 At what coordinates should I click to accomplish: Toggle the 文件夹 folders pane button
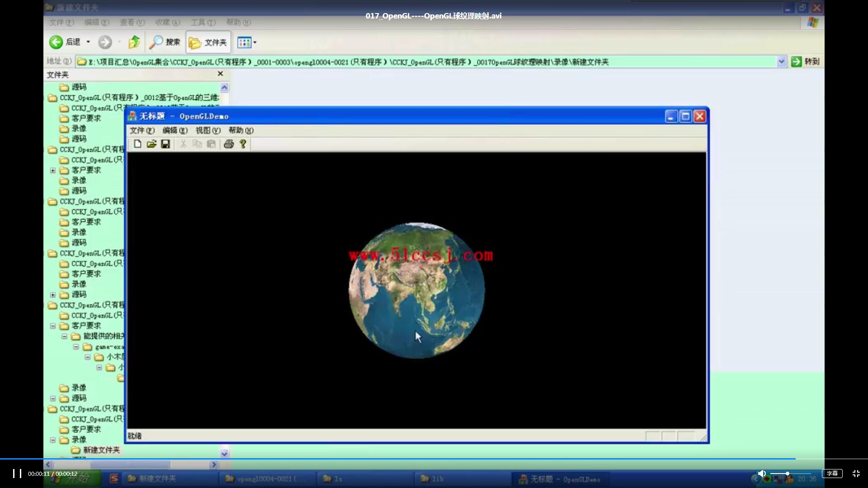208,42
